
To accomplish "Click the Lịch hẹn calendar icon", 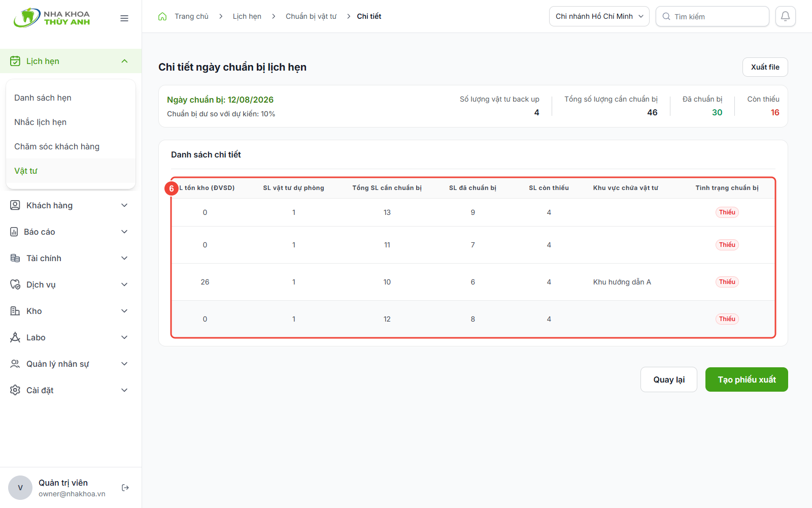I will point(15,61).
